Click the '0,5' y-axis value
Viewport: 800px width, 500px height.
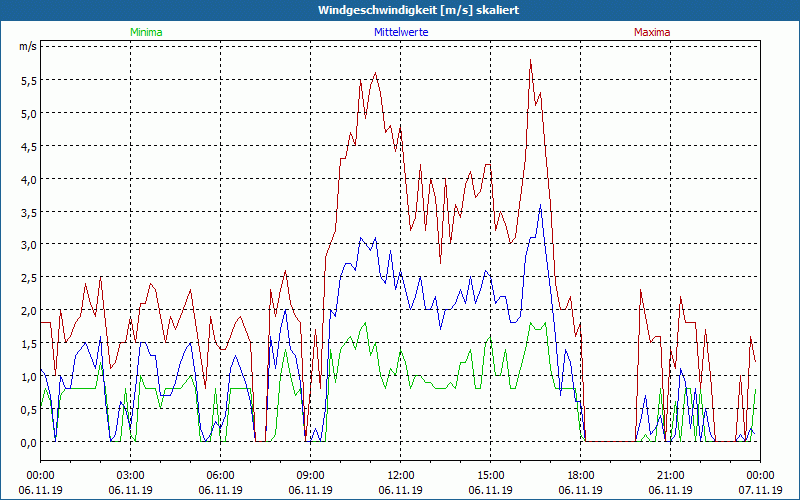[29, 410]
